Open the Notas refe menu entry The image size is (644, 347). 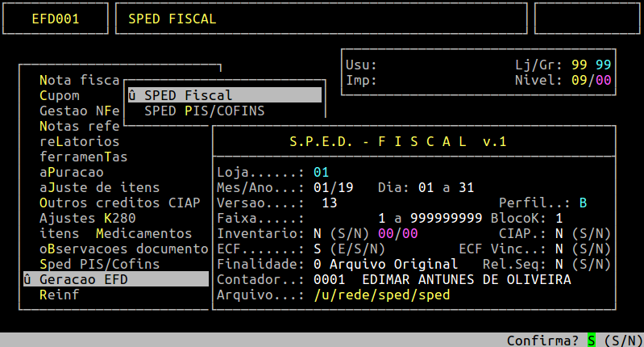(x=79, y=126)
